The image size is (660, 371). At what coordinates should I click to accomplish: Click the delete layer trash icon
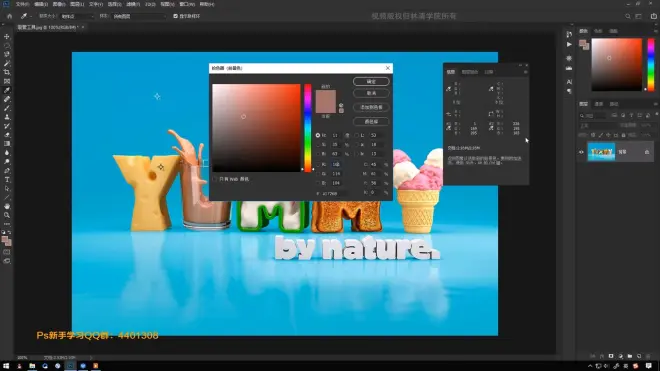[x=649, y=356]
